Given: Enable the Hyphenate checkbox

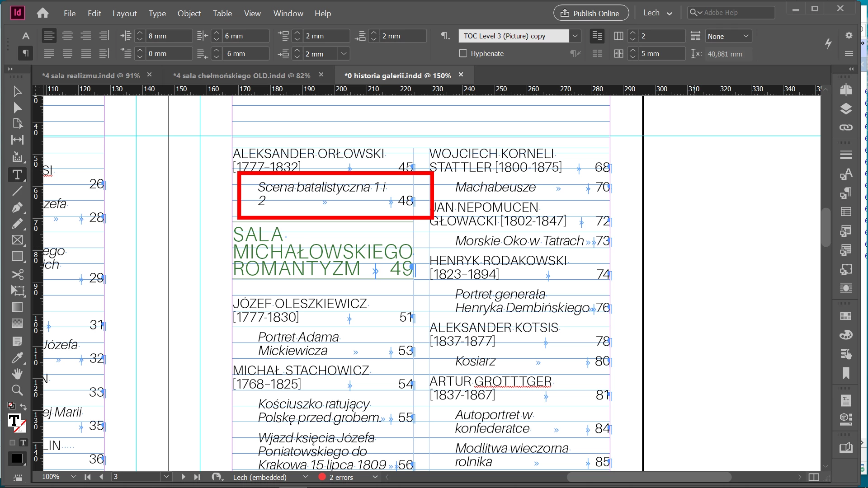Looking at the screenshot, I should 463,53.
